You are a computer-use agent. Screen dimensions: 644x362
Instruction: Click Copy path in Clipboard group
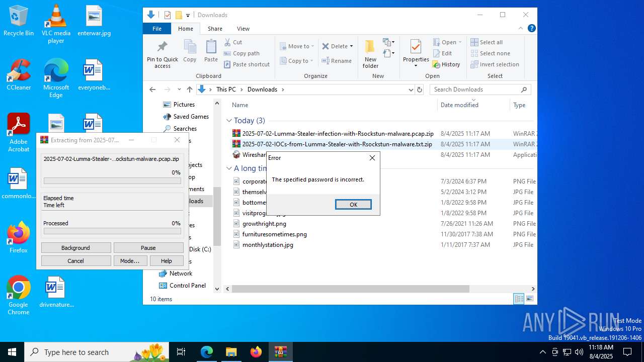point(242,53)
